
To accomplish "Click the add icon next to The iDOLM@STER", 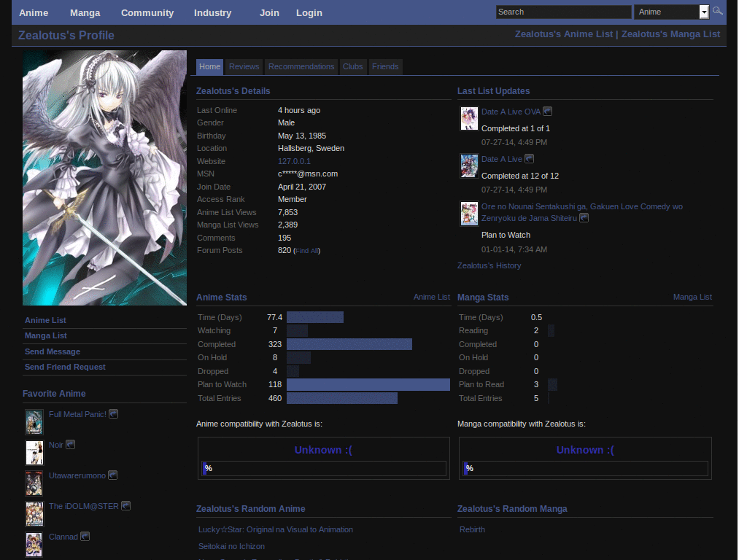I will click(125, 505).
